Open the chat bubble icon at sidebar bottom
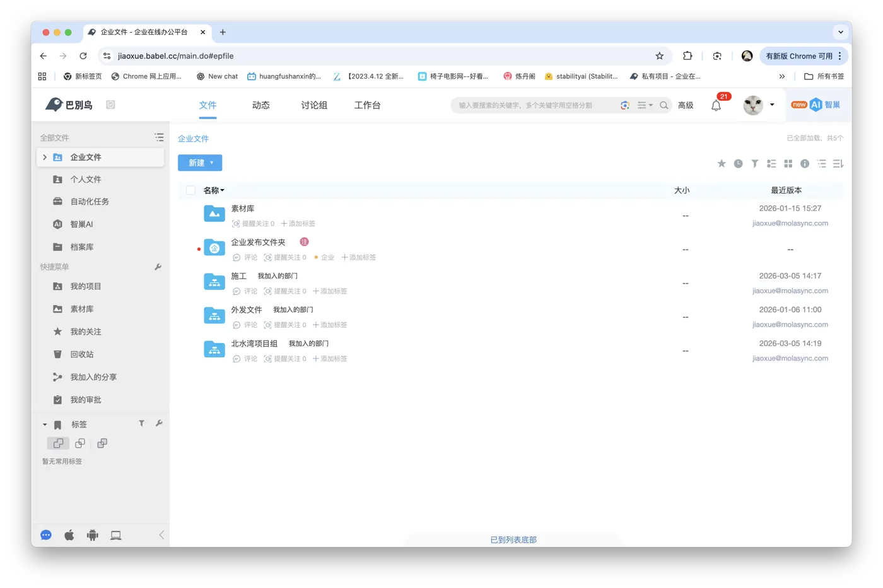Viewport: 883px width, 588px height. point(46,536)
